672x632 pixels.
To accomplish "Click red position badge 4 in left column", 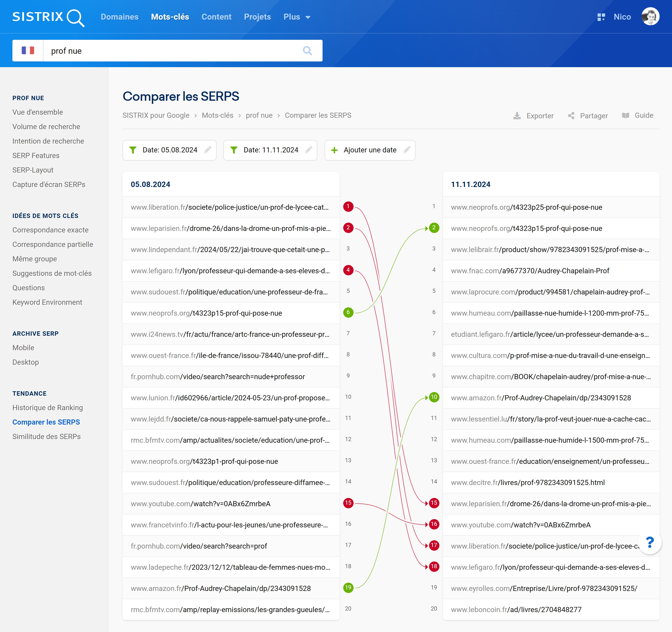I will pyautogui.click(x=348, y=270).
